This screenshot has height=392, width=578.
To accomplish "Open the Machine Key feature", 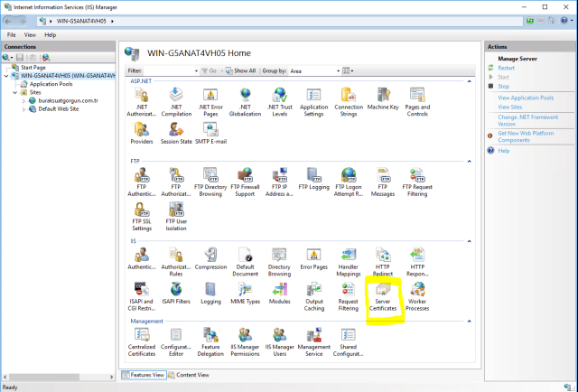I will tap(383, 98).
